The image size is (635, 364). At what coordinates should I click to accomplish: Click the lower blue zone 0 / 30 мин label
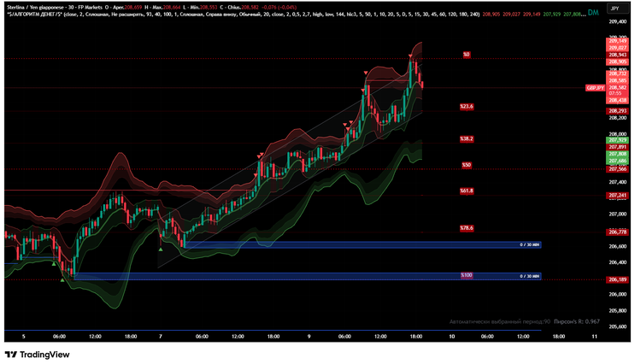pyautogui.click(x=530, y=276)
